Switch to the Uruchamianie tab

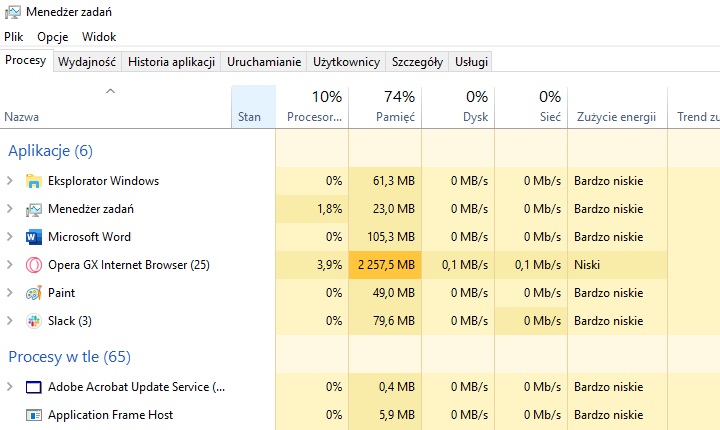pyautogui.click(x=264, y=62)
